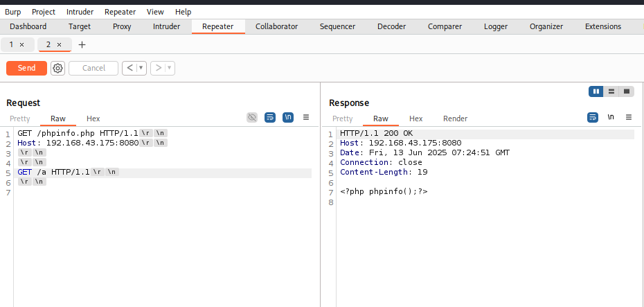Open the View menu
The height and width of the screenshot is (307, 644).
click(155, 12)
